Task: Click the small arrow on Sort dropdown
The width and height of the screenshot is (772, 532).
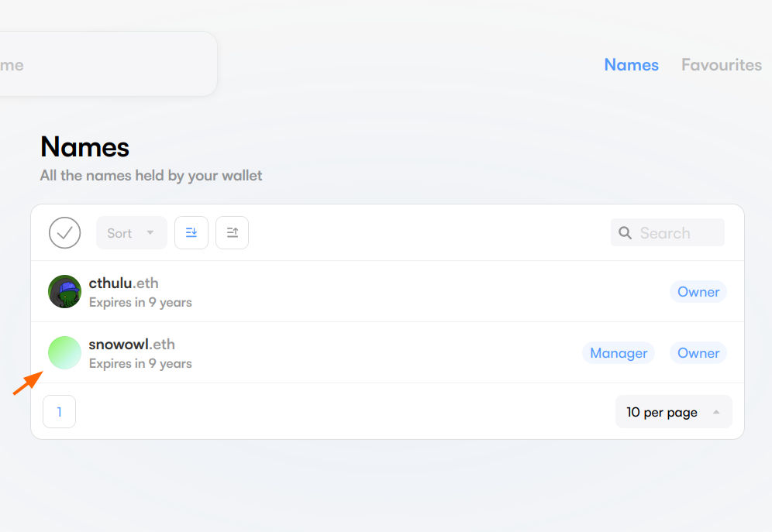Action: [150, 233]
